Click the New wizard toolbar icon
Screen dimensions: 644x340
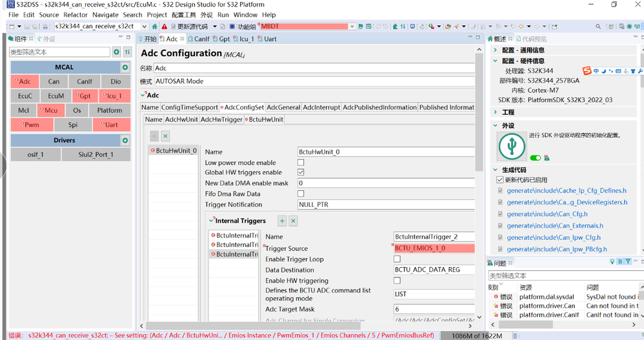12,26
